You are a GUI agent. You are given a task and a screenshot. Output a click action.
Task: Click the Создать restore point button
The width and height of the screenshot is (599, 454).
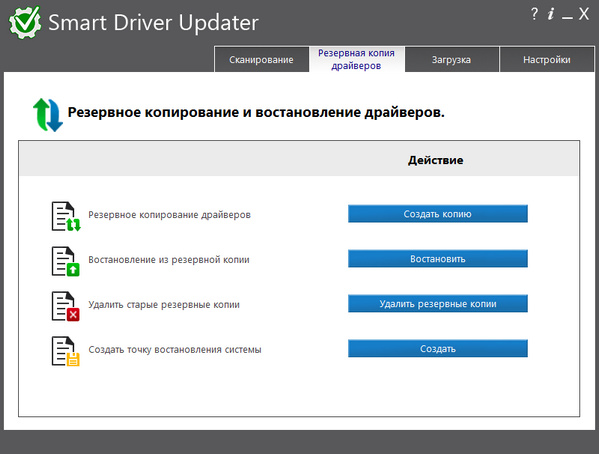[438, 349]
